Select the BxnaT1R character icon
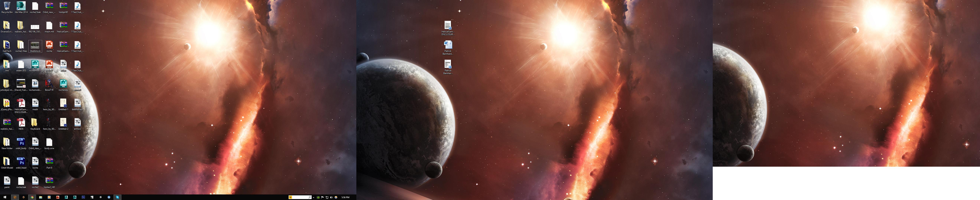The width and height of the screenshot is (980, 200). tap(49, 85)
